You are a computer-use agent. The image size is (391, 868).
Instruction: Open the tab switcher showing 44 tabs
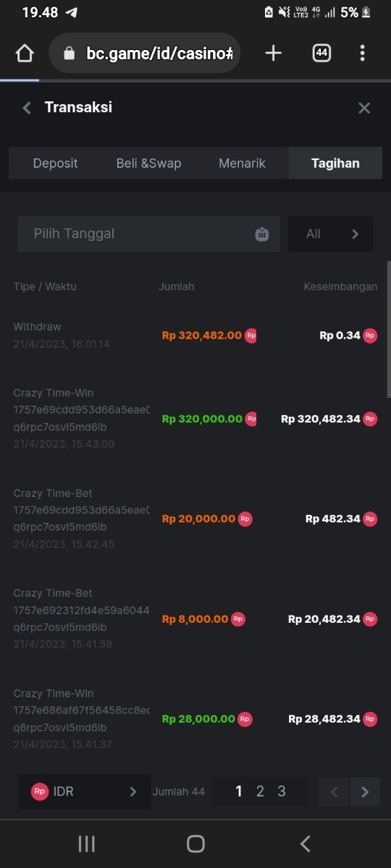tap(321, 53)
